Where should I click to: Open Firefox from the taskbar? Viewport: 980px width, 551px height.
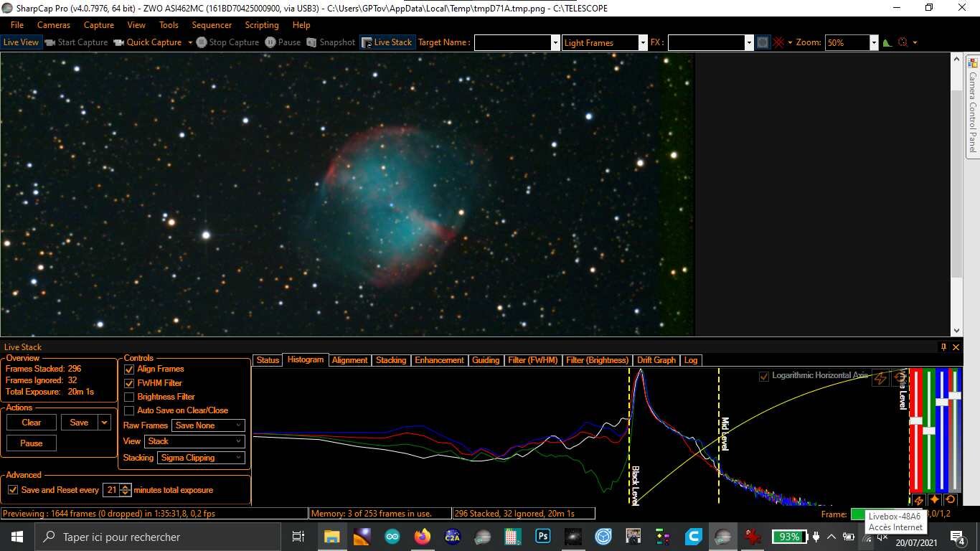coord(422,537)
